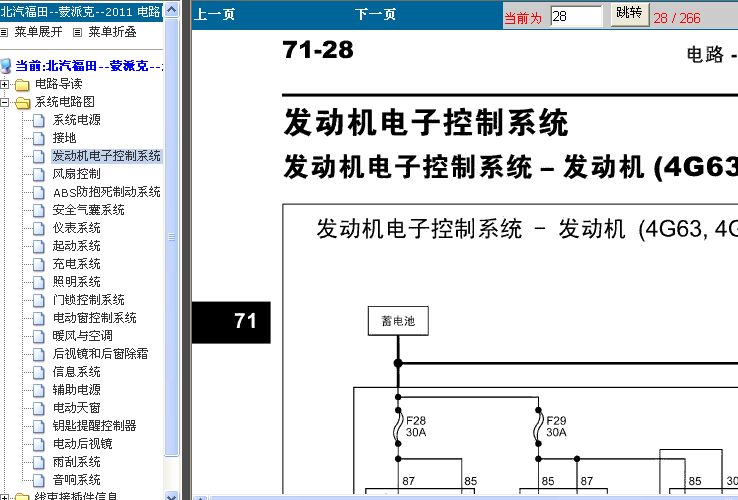This screenshot has height=500, width=738.
Task: Expand all menus with 菜单展开
Action: [x=38, y=32]
